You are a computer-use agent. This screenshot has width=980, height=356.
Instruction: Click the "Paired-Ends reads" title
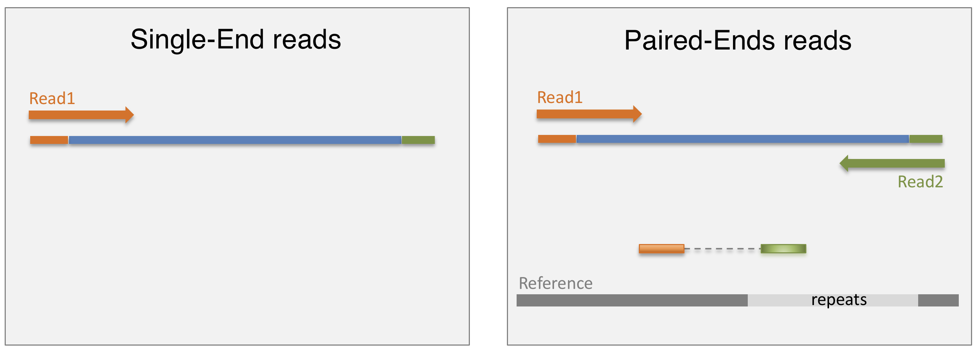(x=737, y=41)
